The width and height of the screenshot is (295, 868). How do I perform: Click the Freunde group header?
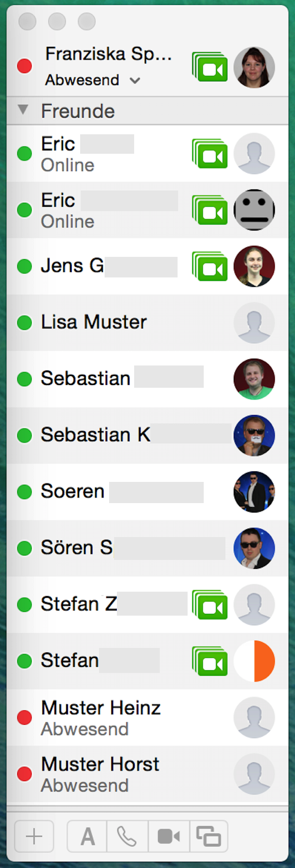pos(147,111)
